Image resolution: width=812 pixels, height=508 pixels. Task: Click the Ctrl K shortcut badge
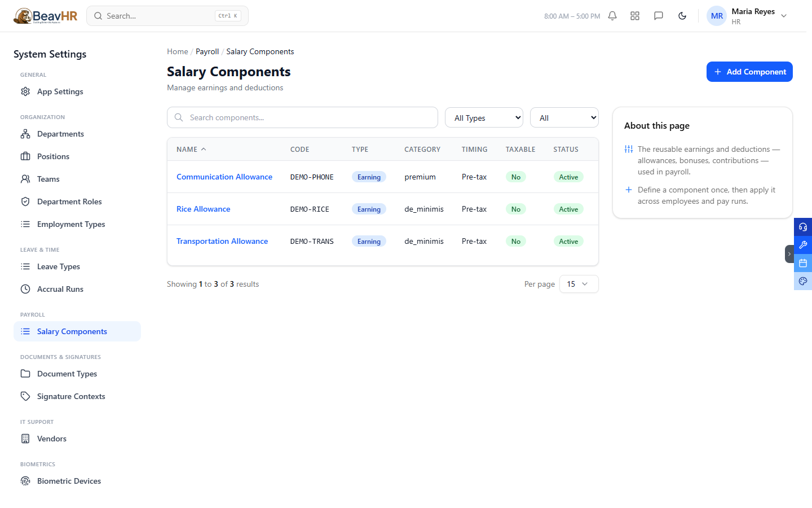click(x=228, y=16)
